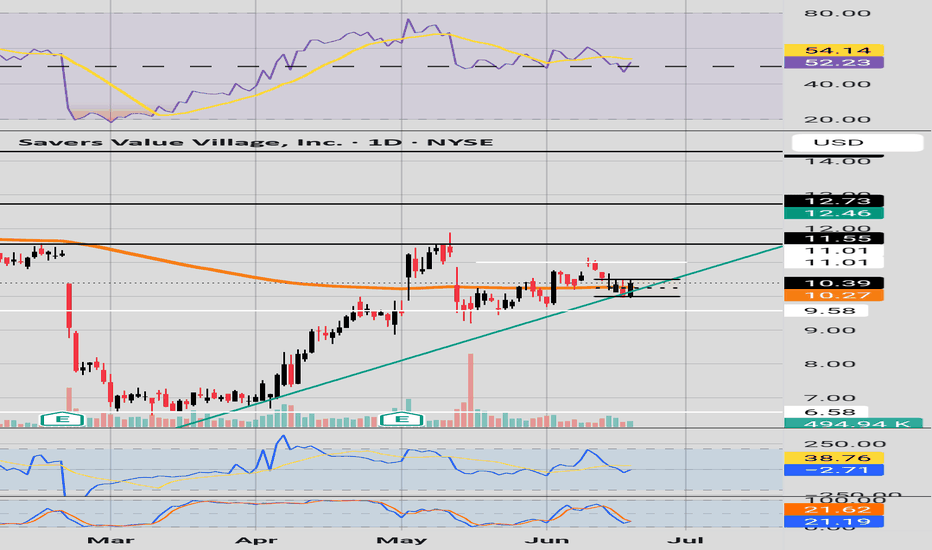Click the Mar label on time axis
Screen dimensions: 932x550
111,540
